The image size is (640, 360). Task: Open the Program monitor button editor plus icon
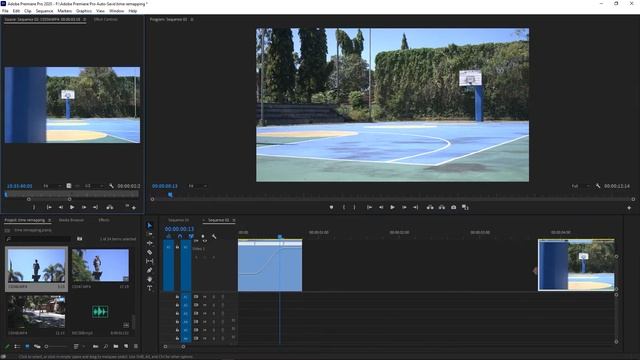click(x=629, y=208)
